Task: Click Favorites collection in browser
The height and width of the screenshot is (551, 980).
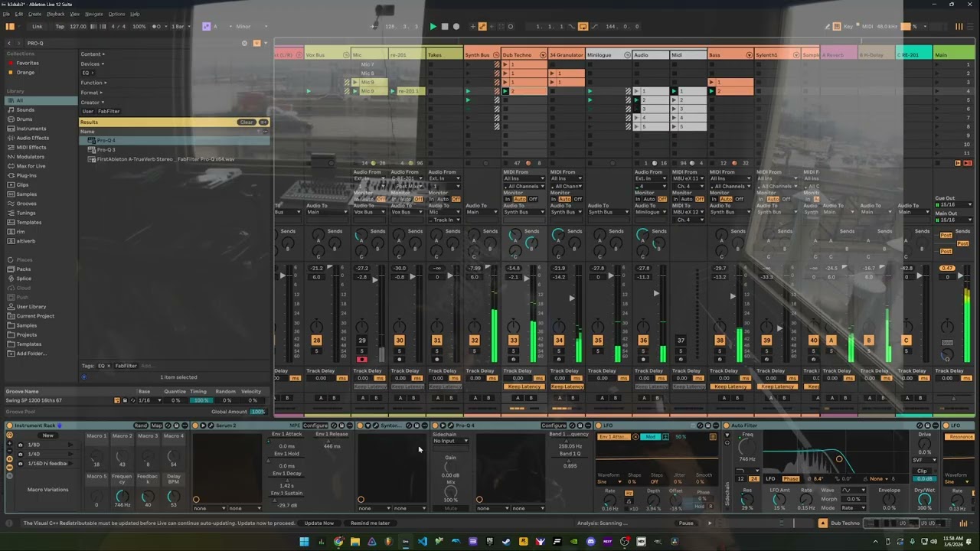Action: [x=28, y=63]
